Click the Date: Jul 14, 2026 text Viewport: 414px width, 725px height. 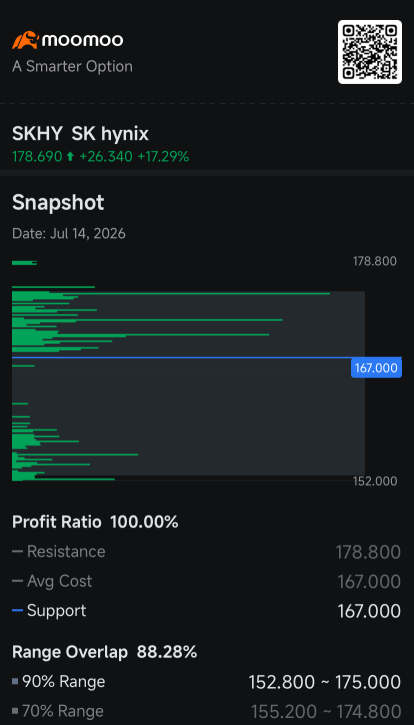68,233
